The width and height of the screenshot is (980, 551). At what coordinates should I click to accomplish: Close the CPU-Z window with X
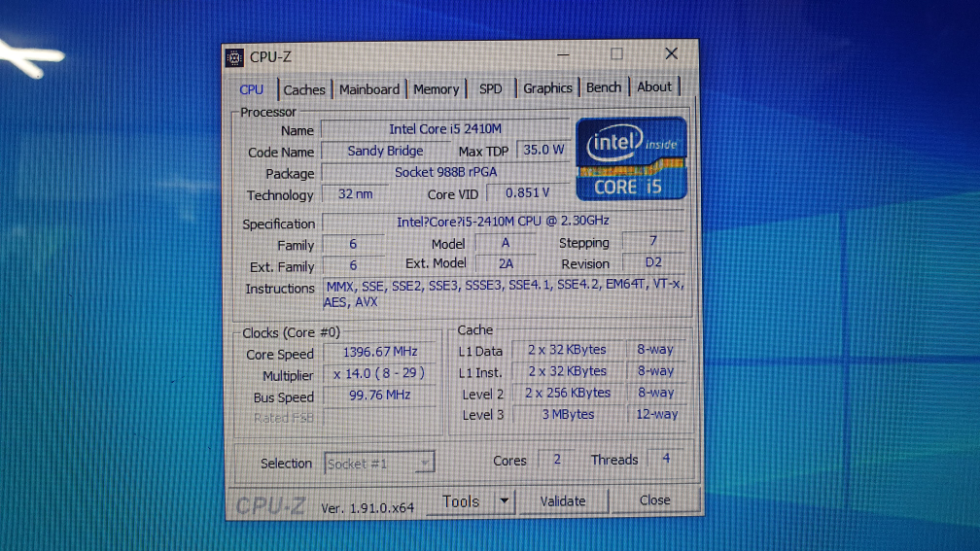click(671, 53)
